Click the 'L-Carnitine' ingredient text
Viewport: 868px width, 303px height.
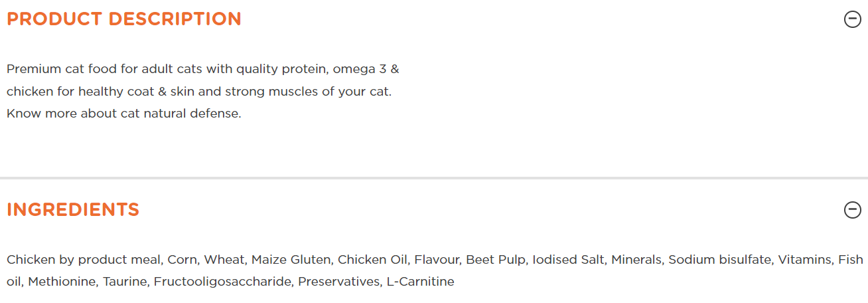[x=421, y=282]
